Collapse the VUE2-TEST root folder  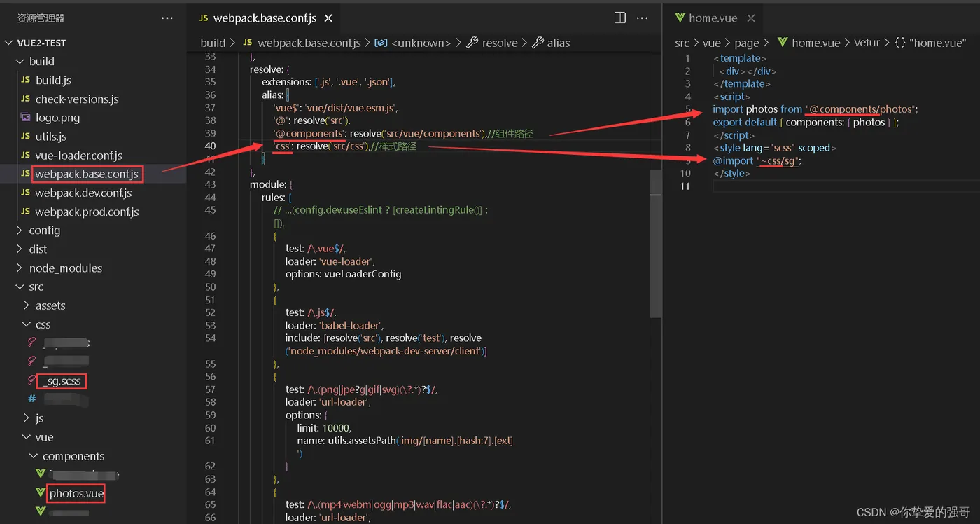(x=41, y=43)
